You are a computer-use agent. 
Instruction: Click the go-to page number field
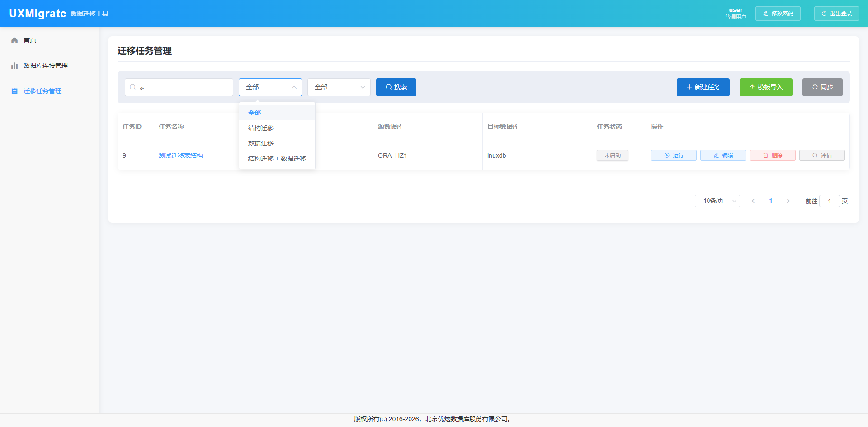829,201
